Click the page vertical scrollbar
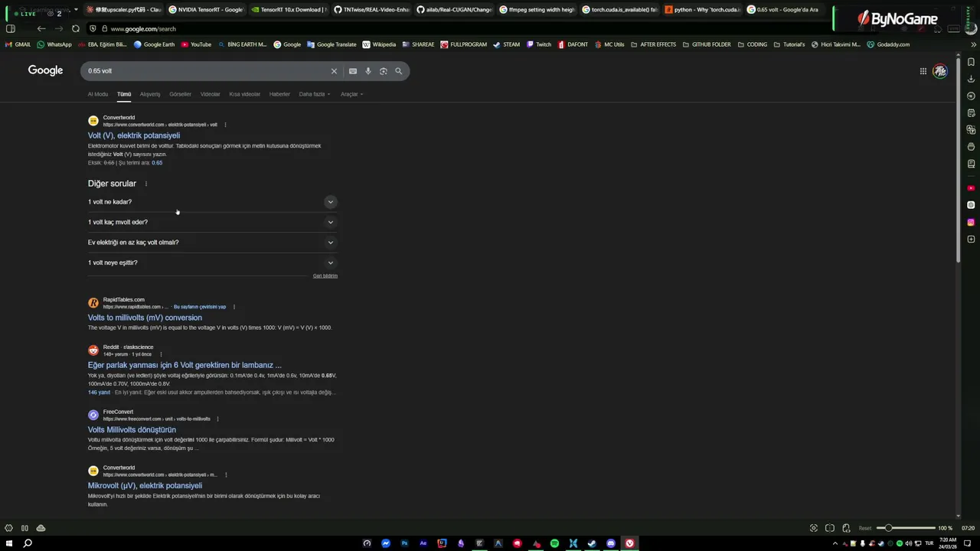Image resolution: width=980 pixels, height=551 pixels. [x=958, y=161]
